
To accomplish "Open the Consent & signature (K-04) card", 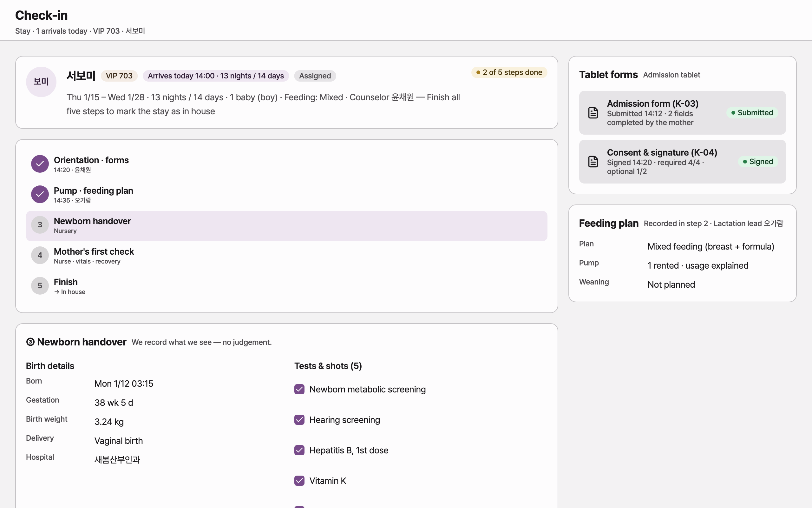I will [x=682, y=162].
